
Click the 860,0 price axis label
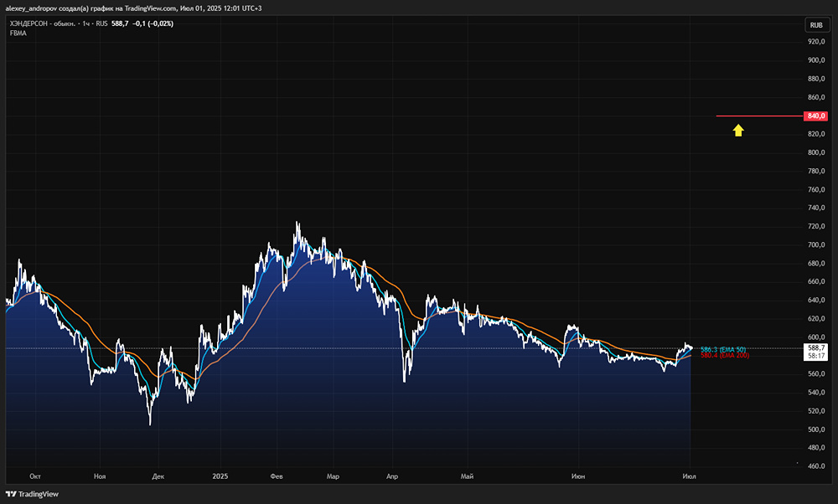click(816, 98)
